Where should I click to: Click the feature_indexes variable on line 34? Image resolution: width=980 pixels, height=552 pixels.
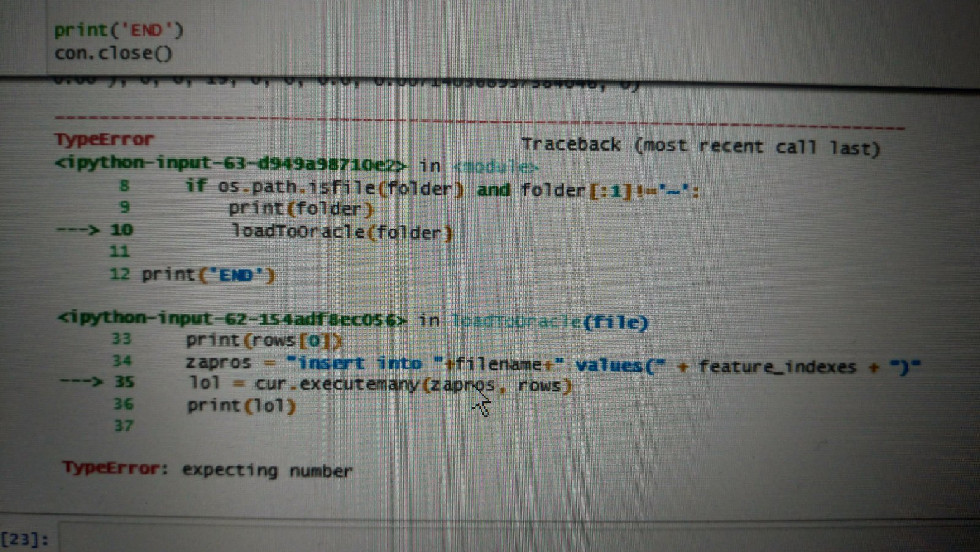pos(777,366)
